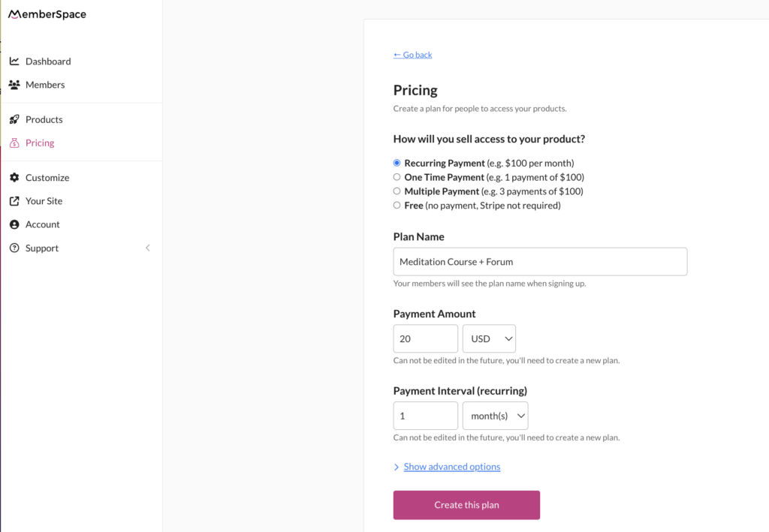Select the Account icon
Image resolution: width=769 pixels, height=532 pixels.
[x=16, y=224]
